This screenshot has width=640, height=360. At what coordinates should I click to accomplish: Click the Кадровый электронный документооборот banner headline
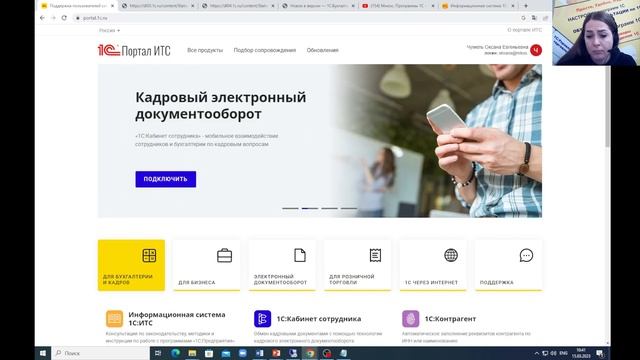pos(220,105)
